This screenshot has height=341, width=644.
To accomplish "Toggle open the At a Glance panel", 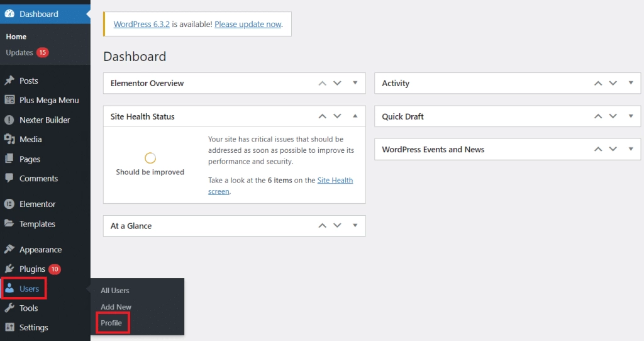I will tap(355, 226).
